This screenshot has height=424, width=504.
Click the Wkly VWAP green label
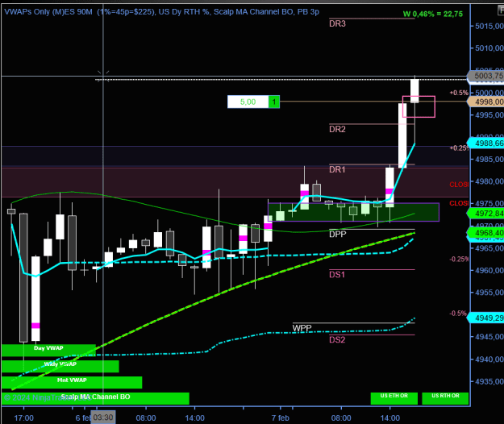coord(60,366)
